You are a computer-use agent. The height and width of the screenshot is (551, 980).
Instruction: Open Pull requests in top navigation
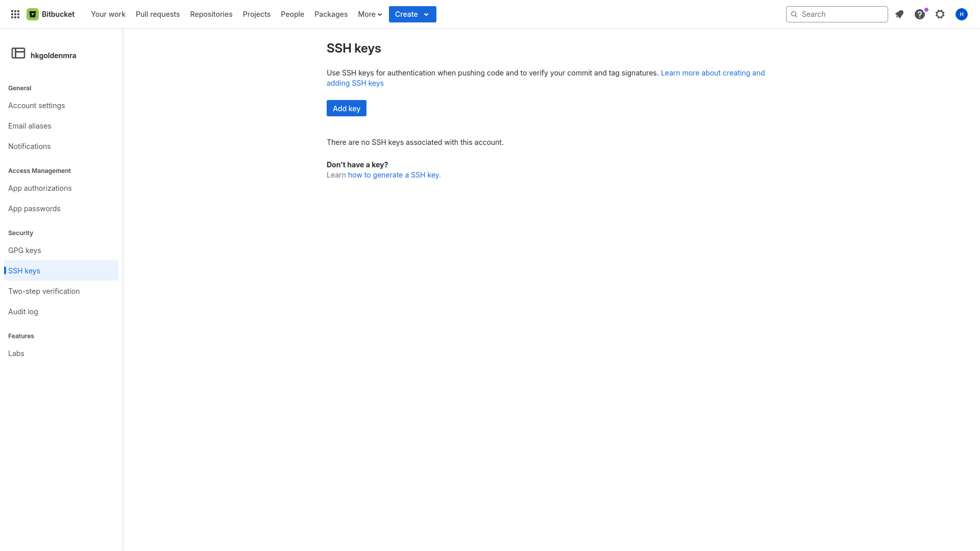158,14
